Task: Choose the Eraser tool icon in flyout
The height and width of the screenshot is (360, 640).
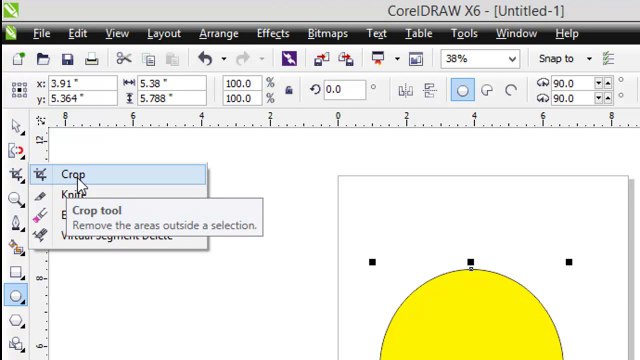Action: click(x=40, y=215)
